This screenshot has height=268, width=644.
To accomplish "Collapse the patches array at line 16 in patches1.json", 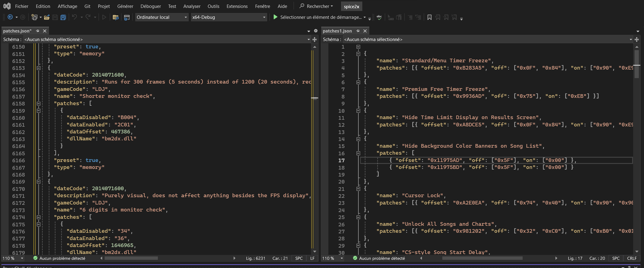I will [x=358, y=153].
